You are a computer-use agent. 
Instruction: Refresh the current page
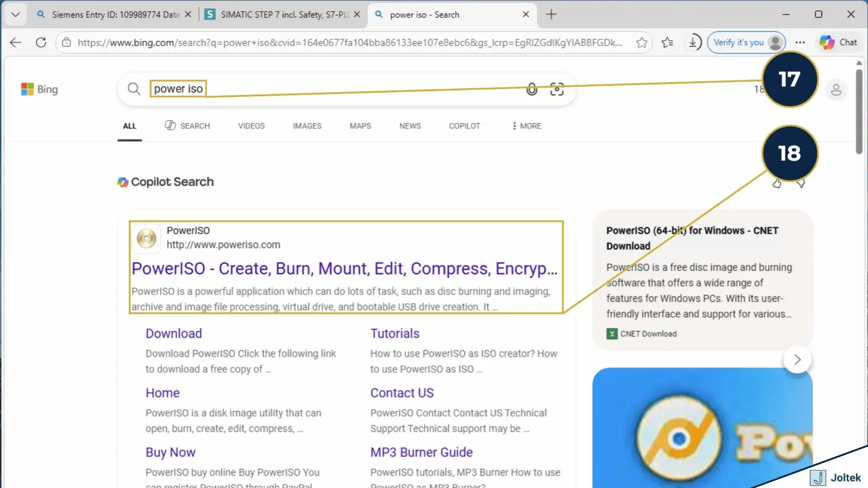(41, 42)
